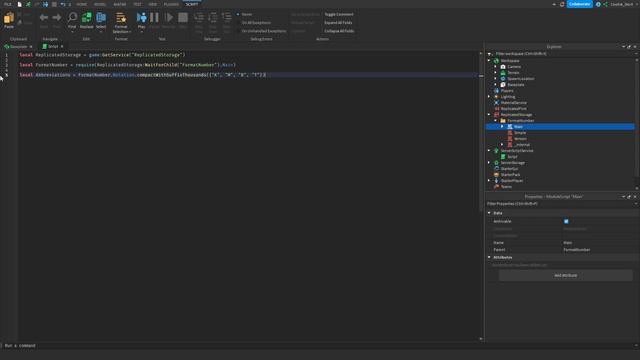This screenshot has width=640, height=360.
Task: Select the Workspace globe icon in Explorer
Action: (496, 60)
